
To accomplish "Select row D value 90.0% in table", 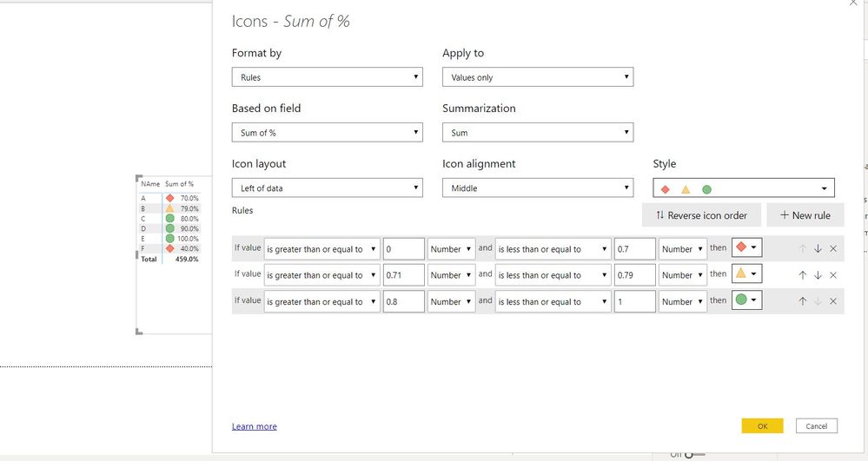I will (x=189, y=228).
